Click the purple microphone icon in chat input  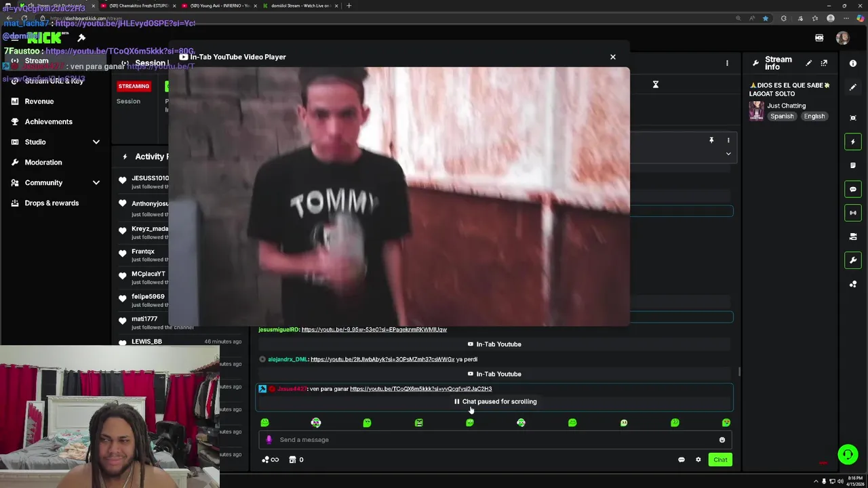point(269,440)
